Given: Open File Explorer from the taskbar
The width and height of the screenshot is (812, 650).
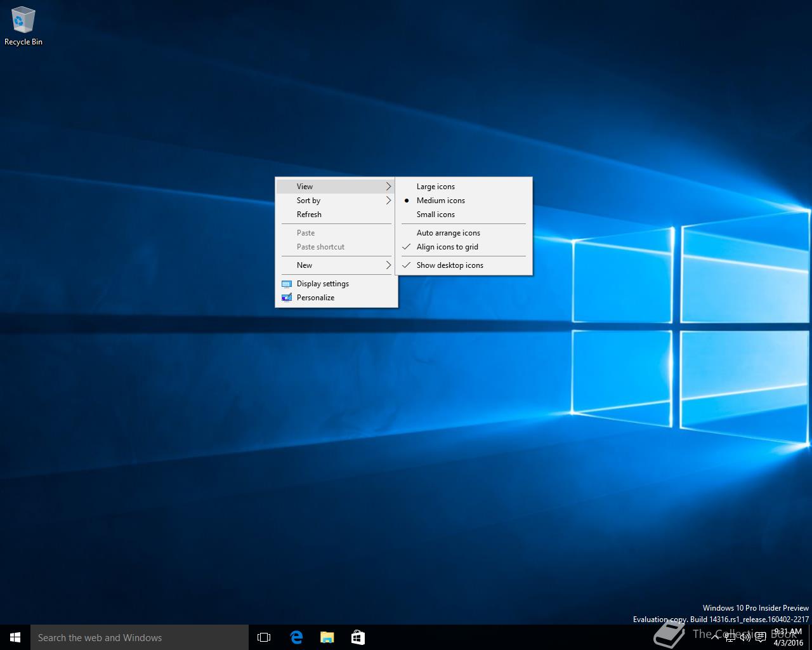Looking at the screenshot, I should coord(327,637).
